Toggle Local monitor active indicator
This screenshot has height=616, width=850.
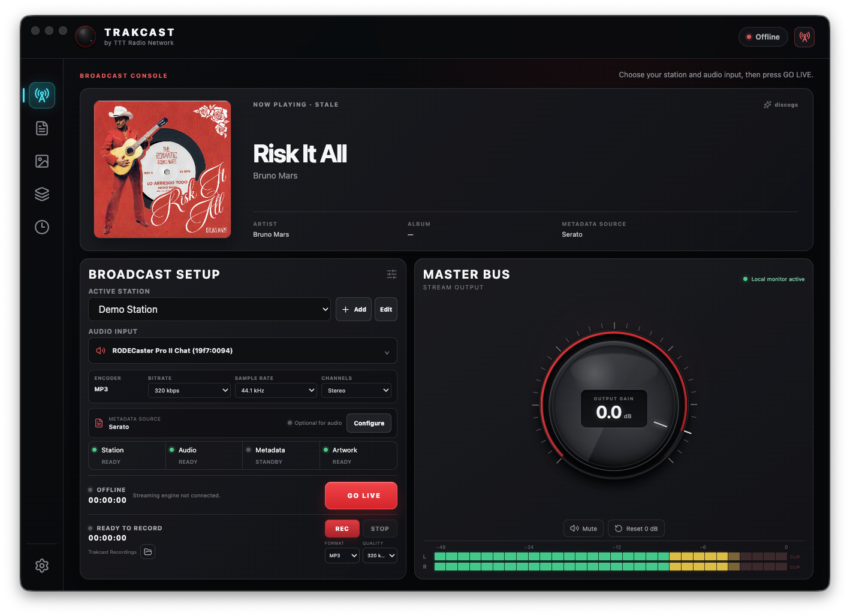774,279
